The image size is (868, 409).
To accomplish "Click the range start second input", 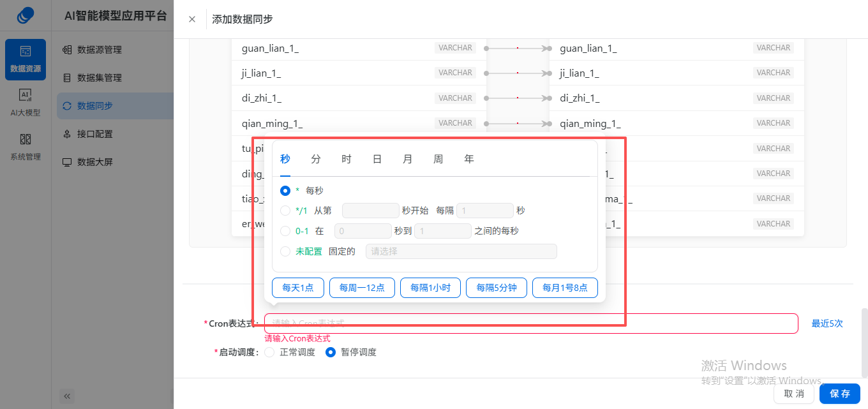I will coord(363,231).
